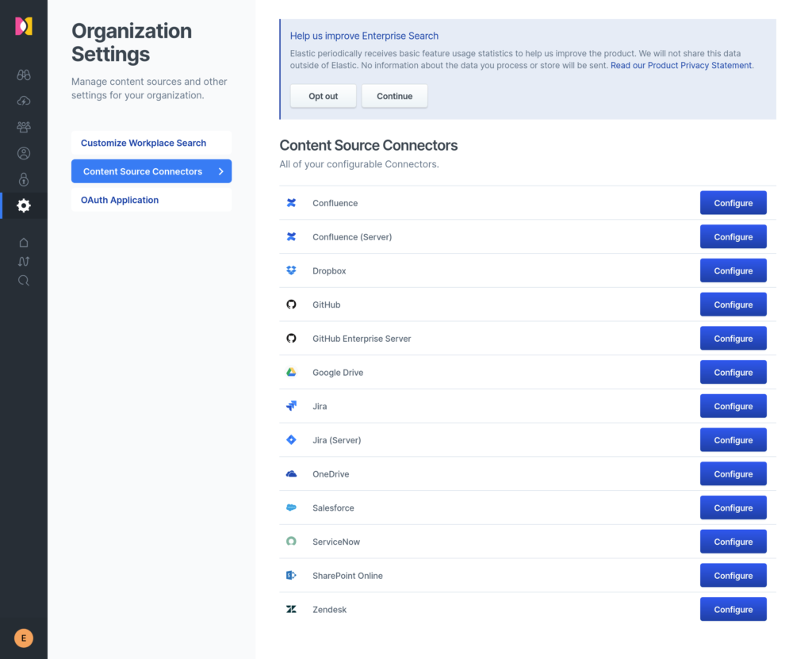The width and height of the screenshot is (812, 659).
Task: Select Customize Workplace Search menu item
Action: (144, 143)
